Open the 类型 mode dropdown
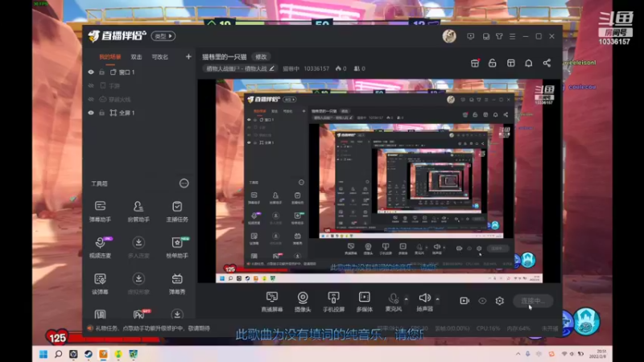644x362 pixels. click(163, 36)
